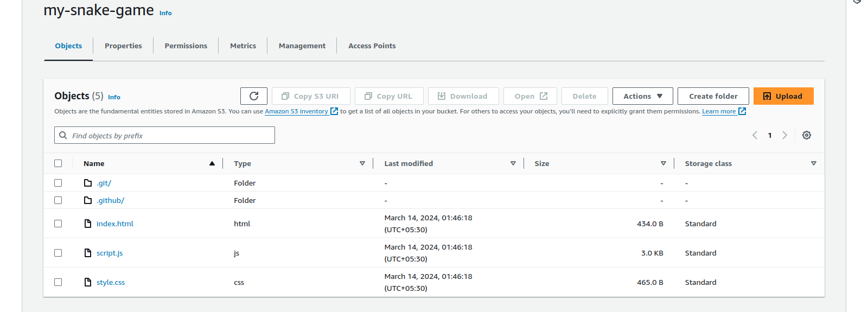Sort by Name column arrow
The height and width of the screenshot is (312, 868).
(212, 163)
